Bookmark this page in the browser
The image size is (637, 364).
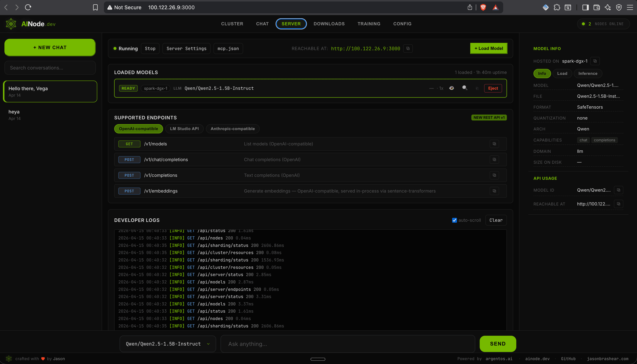tap(95, 7)
